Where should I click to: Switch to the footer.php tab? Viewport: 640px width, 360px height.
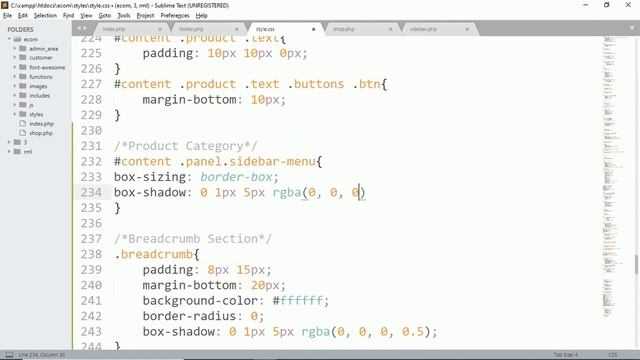pos(191,29)
